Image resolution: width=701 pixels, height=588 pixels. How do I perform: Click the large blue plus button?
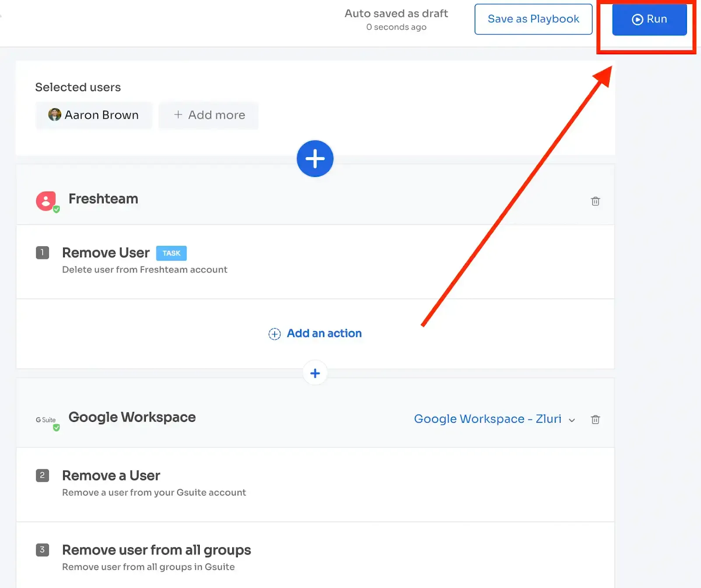coord(315,159)
